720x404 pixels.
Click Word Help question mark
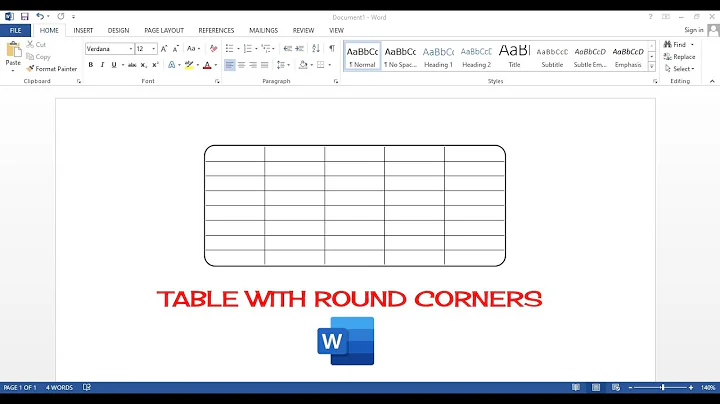[650, 17]
